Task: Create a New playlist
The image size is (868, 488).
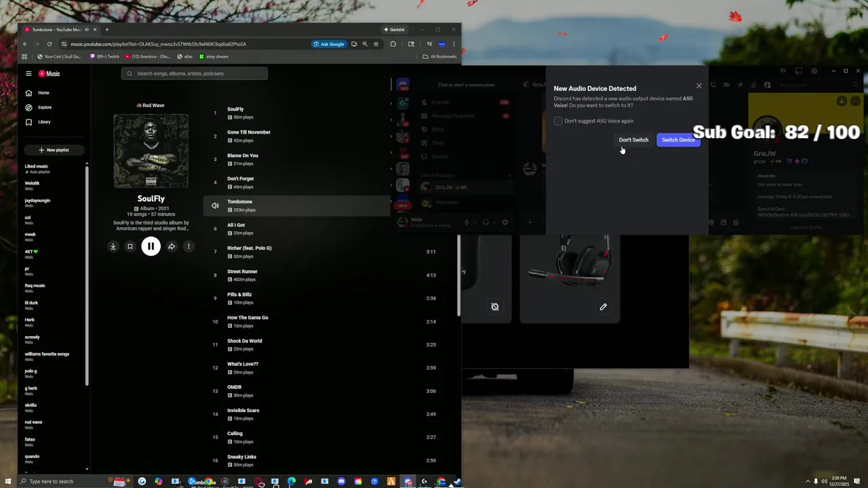Action: [x=54, y=150]
